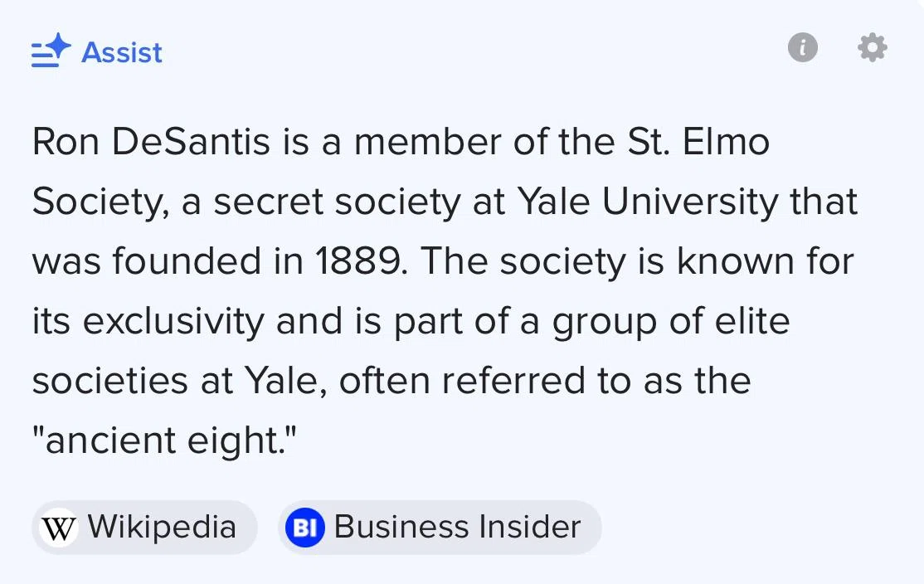Open the settings gear icon
Screen dimensions: 924x584
tap(872, 47)
